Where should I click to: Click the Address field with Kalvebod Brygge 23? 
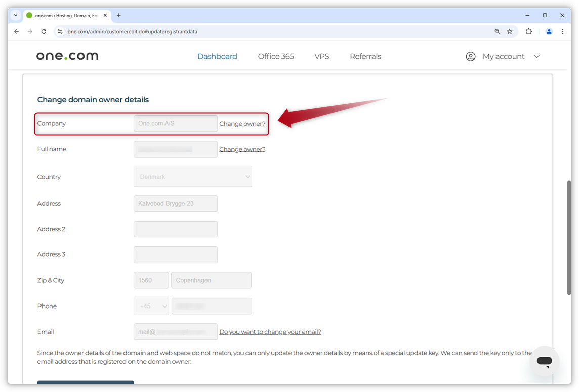point(176,204)
